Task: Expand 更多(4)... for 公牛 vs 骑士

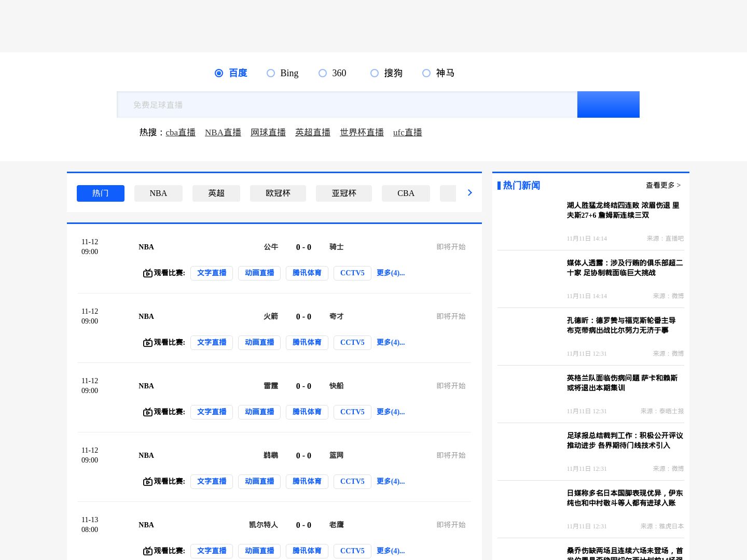Action: tap(391, 273)
